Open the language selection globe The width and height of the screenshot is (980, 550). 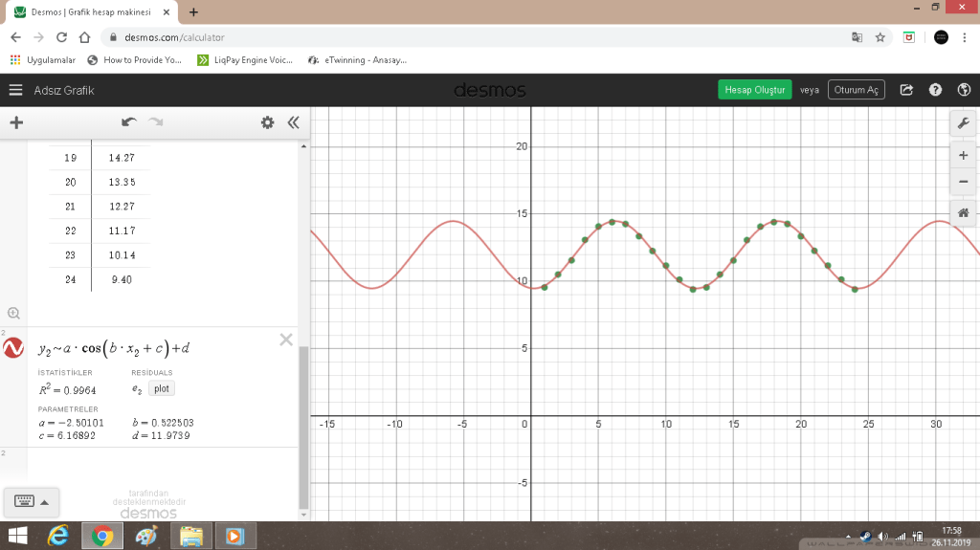point(963,91)
